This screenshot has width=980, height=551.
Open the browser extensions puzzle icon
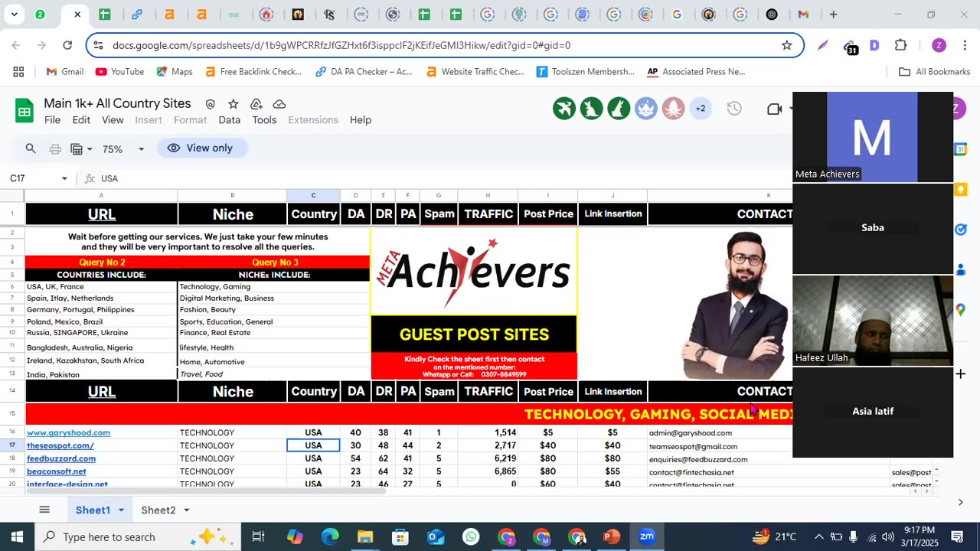(900, 45)
